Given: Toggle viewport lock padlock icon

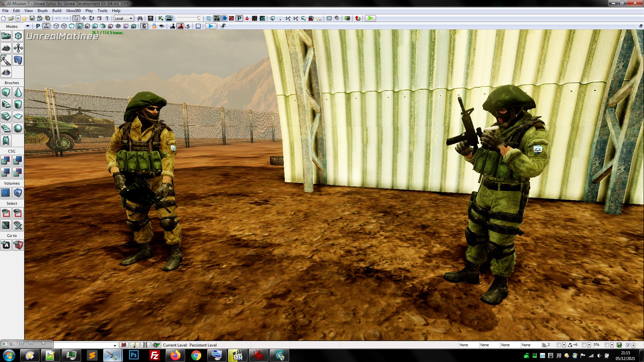Looking at the screenshot, I should point(154,26).
